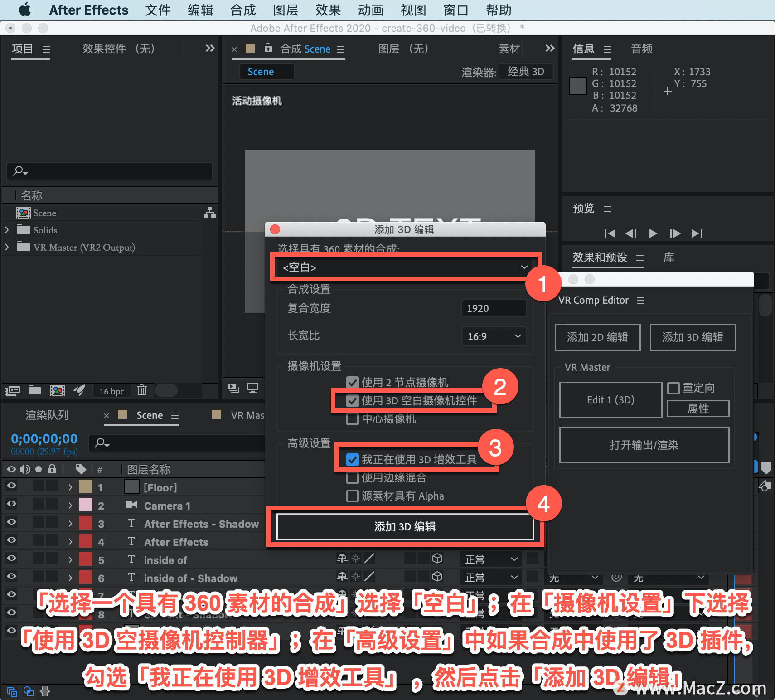Click the 16 bpc color depth button
The width and height of the screenshot is (775, 700).
tap(111, 391)
